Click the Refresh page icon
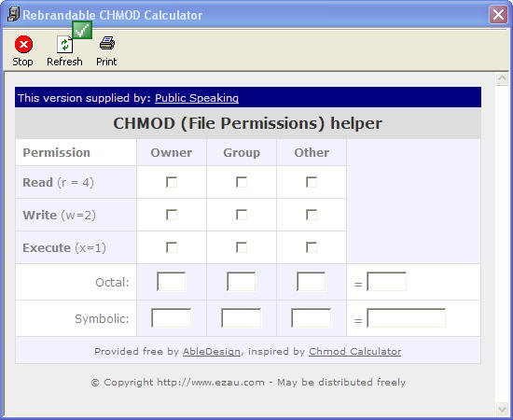This screenshot has height=420, width=513. 64,45
